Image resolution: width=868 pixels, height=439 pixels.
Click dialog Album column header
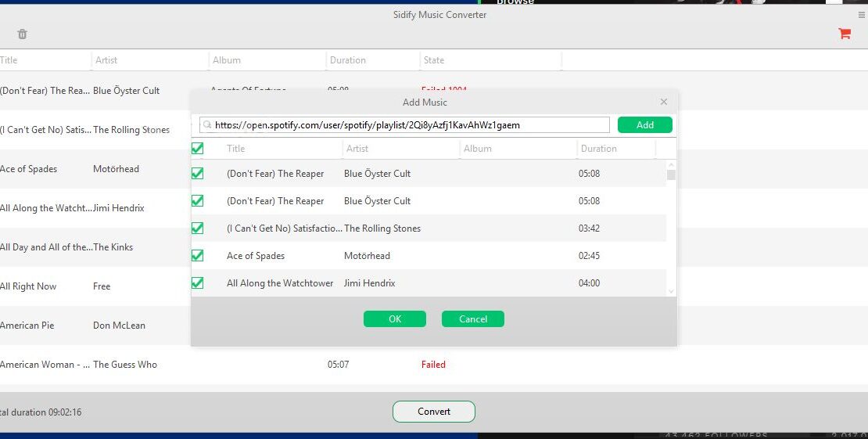[x=478, y=148]
